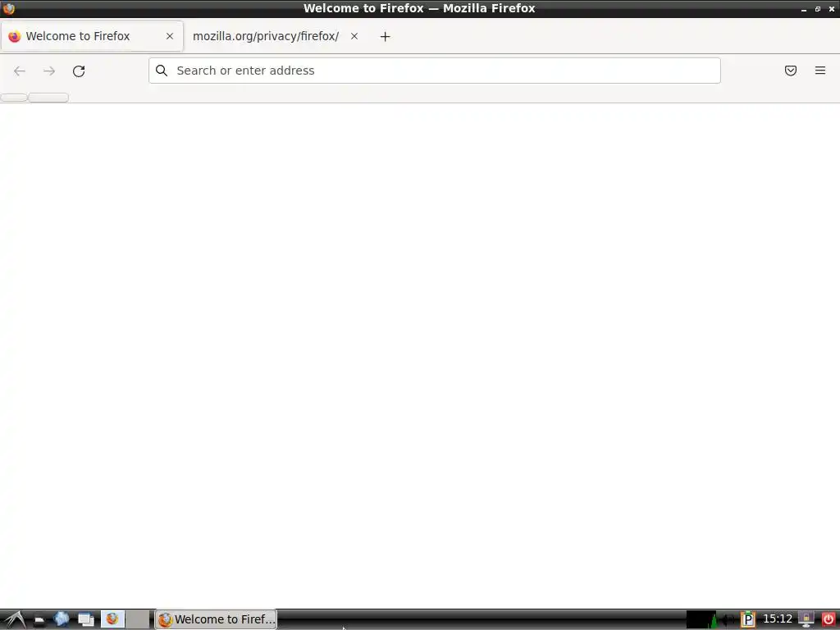Open the network screen lock tray icon

806,620
